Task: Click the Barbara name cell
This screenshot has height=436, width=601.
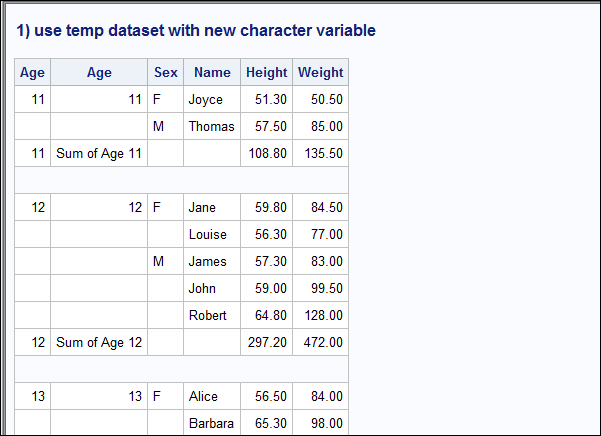Action: (x=212, y=423)
